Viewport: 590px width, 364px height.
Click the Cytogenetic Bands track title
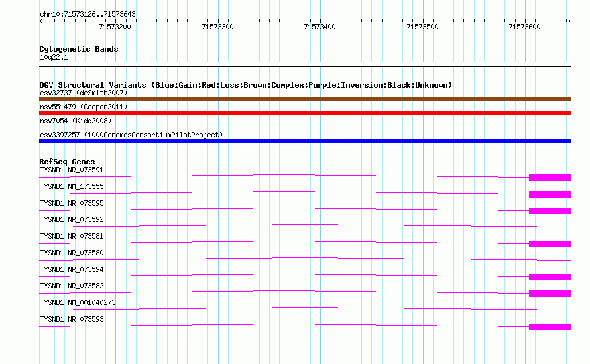tap(79, 49)
